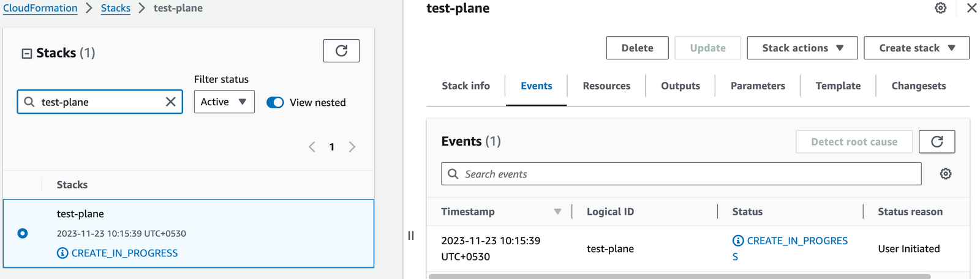Click stack creation time 2023-11-23 10:15:39 UTC+0530
The height and width of the screenshot is (279, 980).
coord(121,234)
